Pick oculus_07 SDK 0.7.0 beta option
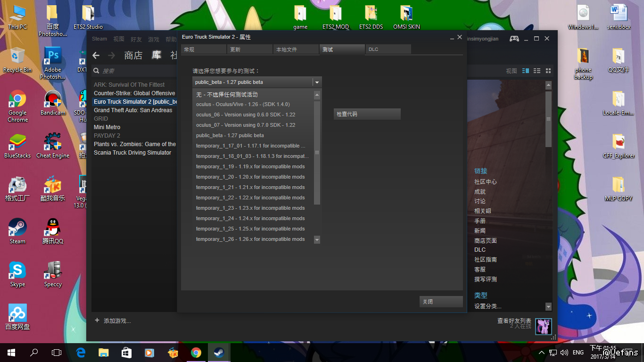Screen dimensions: 644x362 pyautogui.click(x=246, y=125)
